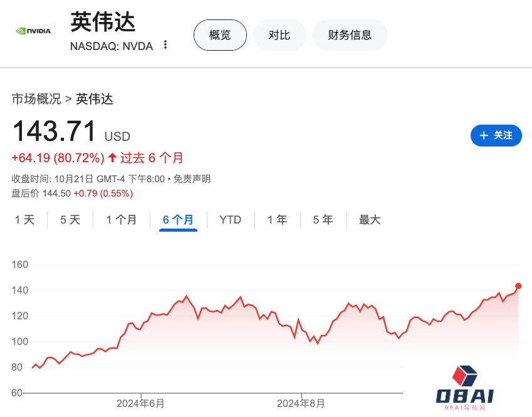532x417 pixels.
Task: Open the 财务信息 financials tab
Action: pyautogui.click(x=350, y=35)
